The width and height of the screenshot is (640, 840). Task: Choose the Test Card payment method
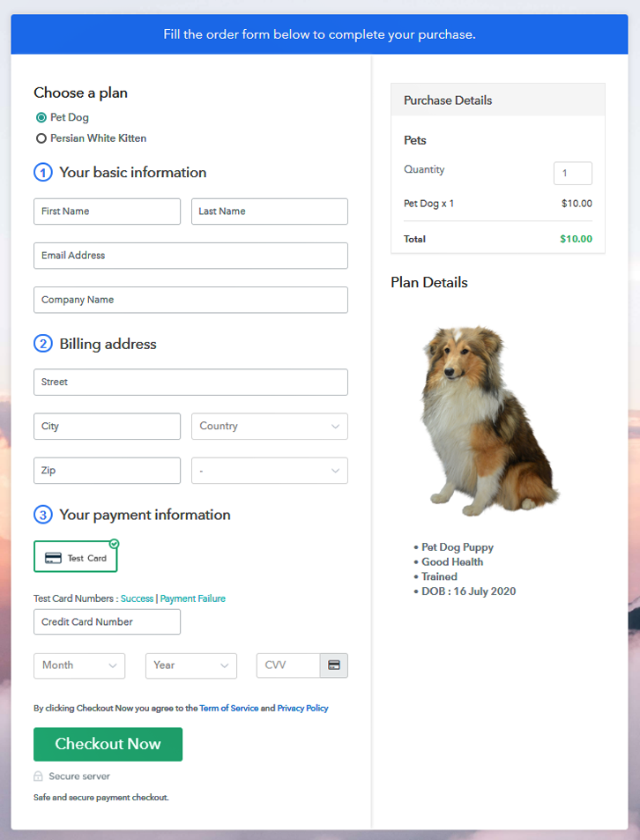(x=76, y=558)
